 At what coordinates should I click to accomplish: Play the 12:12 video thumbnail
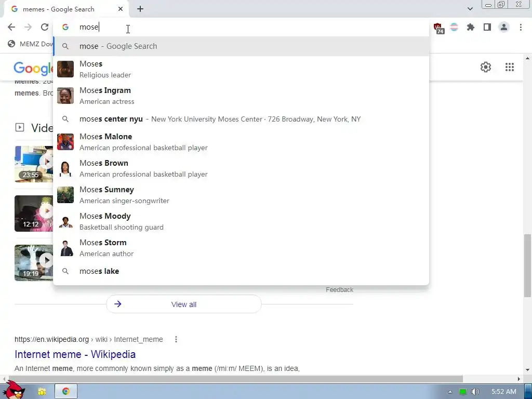tap(34, 214)
